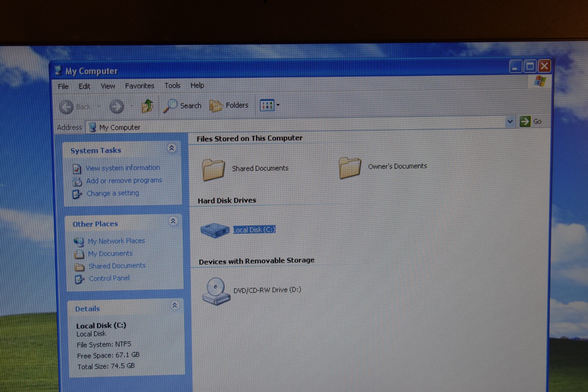The width and height of the screenshot is (588, 392).
Task: Open the My Documents link
Action: coord(110,253)
